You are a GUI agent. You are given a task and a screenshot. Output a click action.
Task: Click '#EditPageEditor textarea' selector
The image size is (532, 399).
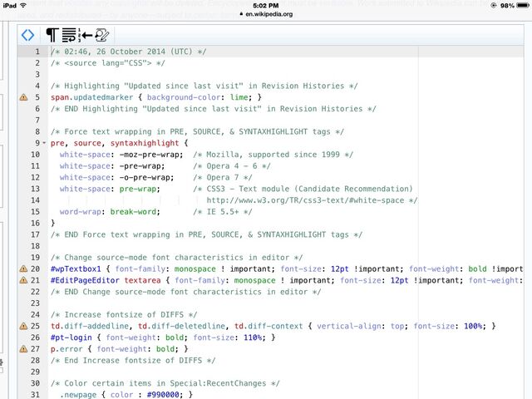click(106, 281)
